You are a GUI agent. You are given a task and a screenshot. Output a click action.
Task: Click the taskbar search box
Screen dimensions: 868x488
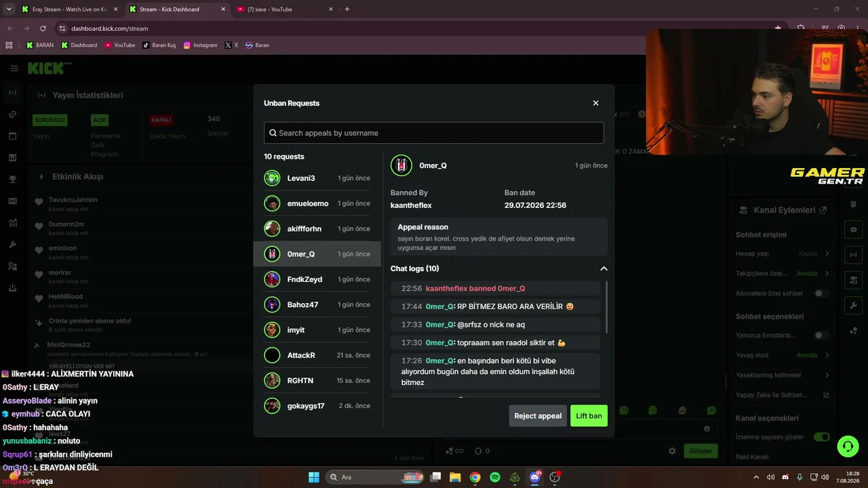(374, 477)
